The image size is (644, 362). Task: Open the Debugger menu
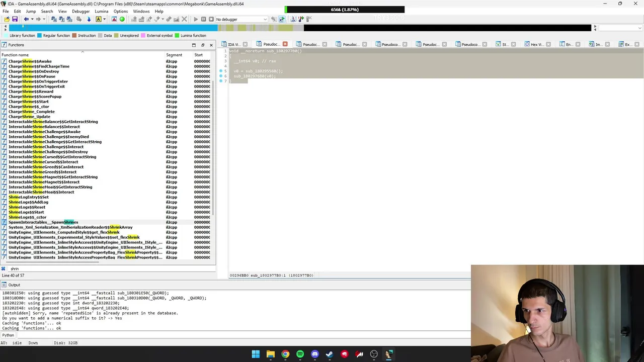(80, 11)
